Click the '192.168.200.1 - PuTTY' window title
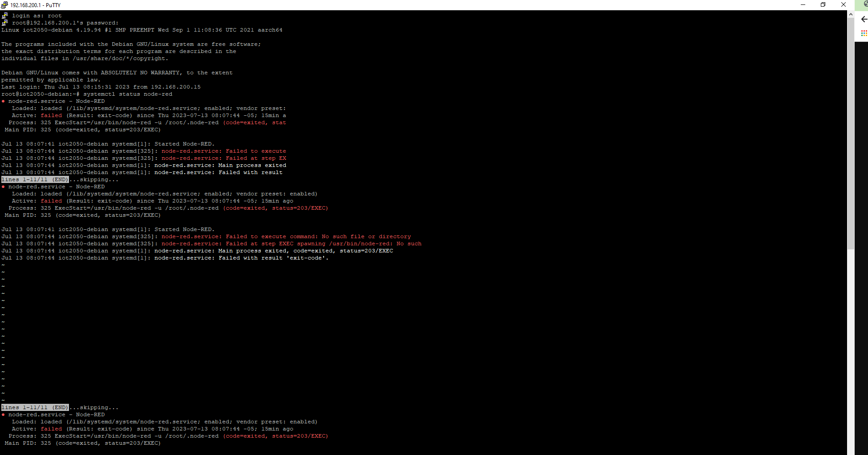 (35, 5)
